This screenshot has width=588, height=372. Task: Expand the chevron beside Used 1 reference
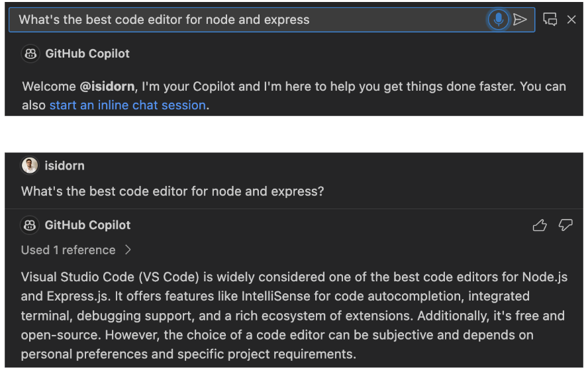coord(128,250)
